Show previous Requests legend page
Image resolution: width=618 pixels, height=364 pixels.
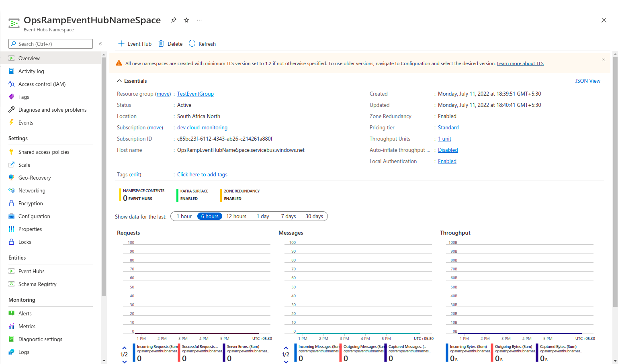(124, 348)
